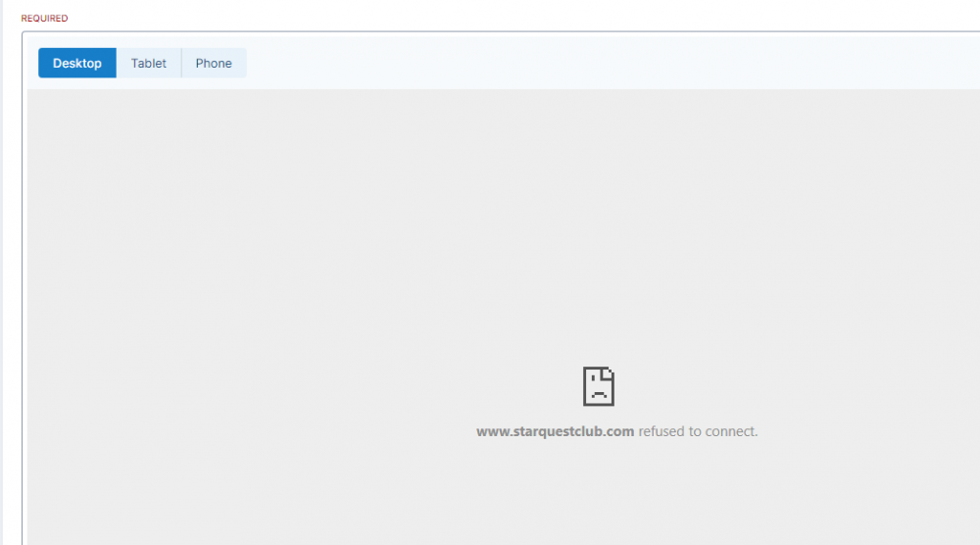Viewport: 980px width, 545px height.
Task: Switch to the Desktop preview tab
Action: [x=76, y=63]
